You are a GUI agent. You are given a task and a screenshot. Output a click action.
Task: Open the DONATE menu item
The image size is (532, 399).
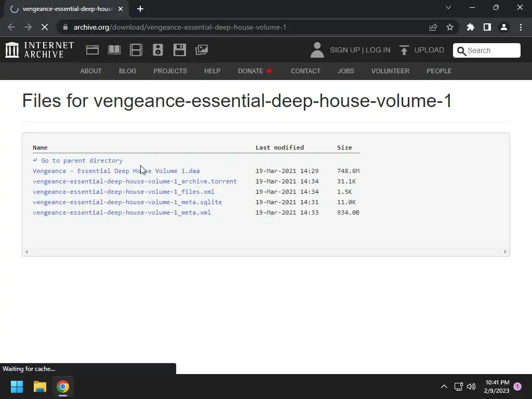coord(255,71)
